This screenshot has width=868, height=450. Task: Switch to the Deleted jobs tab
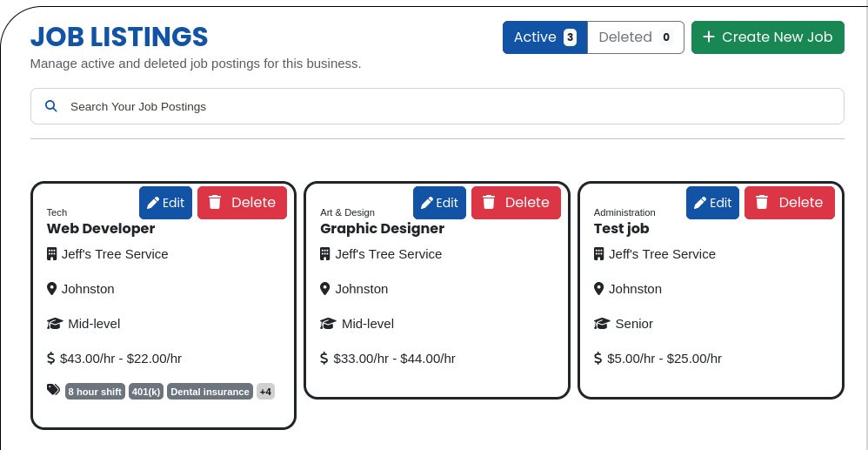click(635, 37)
